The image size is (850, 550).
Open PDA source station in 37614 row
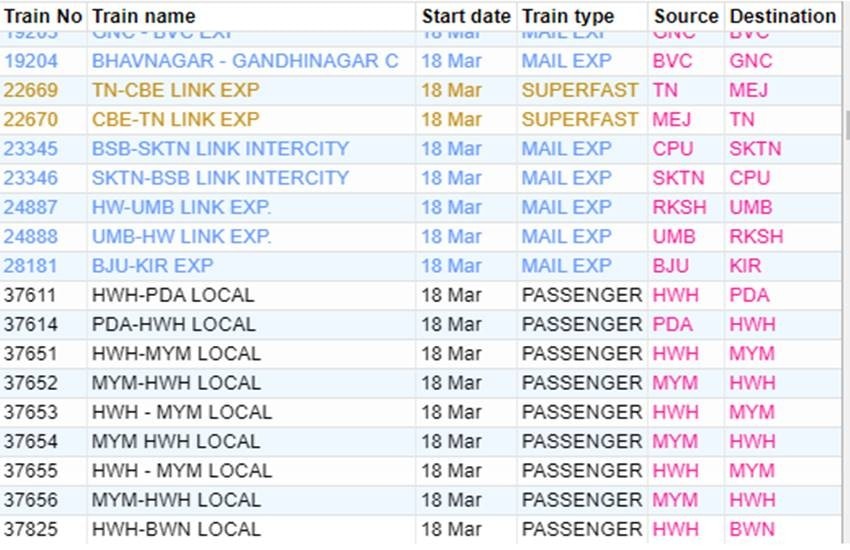coord(673,325)
